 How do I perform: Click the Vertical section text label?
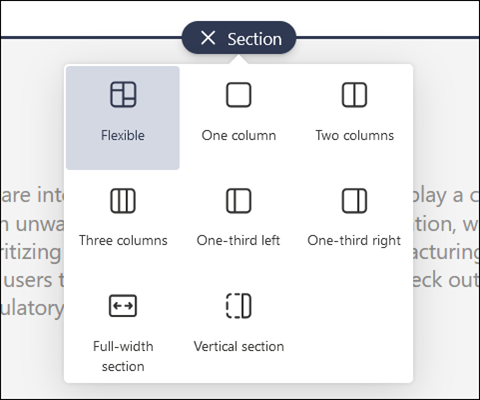point(239,346)
